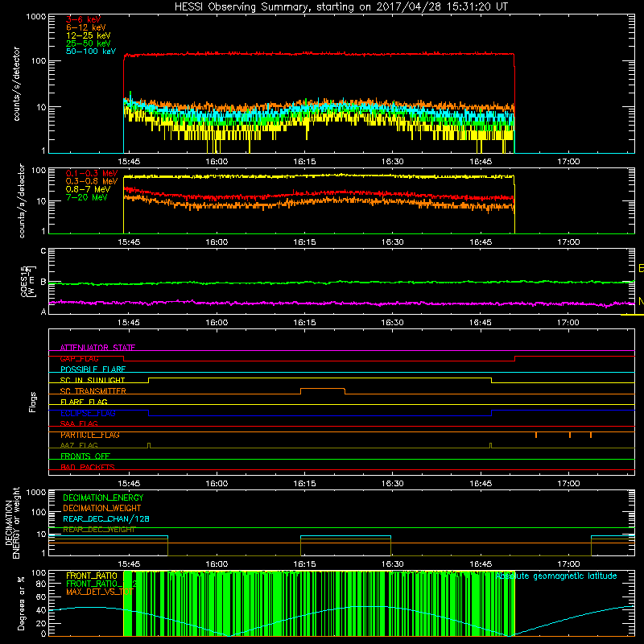Viewport: 644px width, 644px height.
Task: Select the SC_TRANSMITTER flag label
Action: (93, 391)
